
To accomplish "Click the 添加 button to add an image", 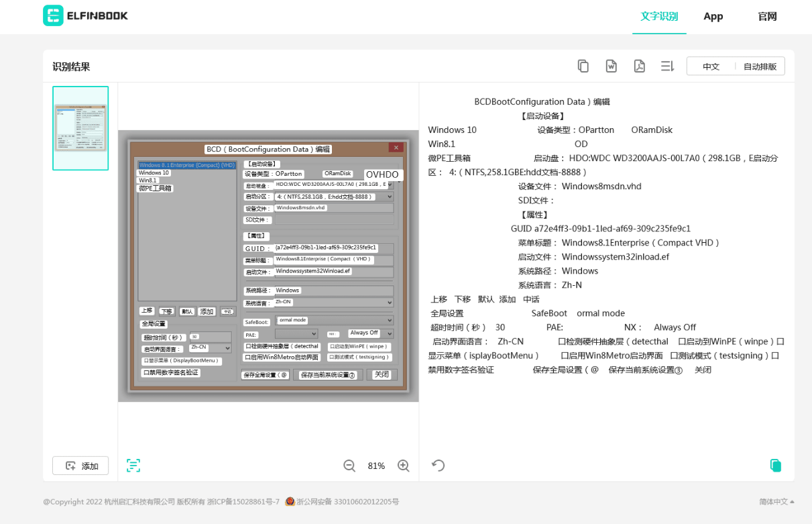I will [81, 466].
